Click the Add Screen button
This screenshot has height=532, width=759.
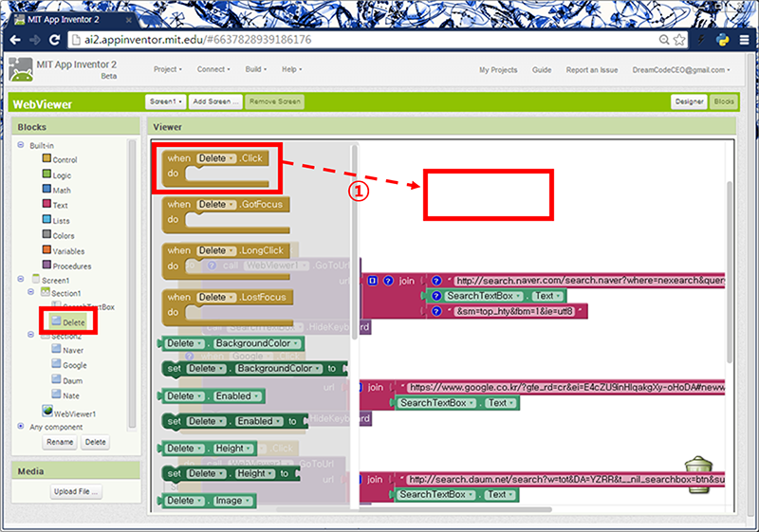[215, 101]
